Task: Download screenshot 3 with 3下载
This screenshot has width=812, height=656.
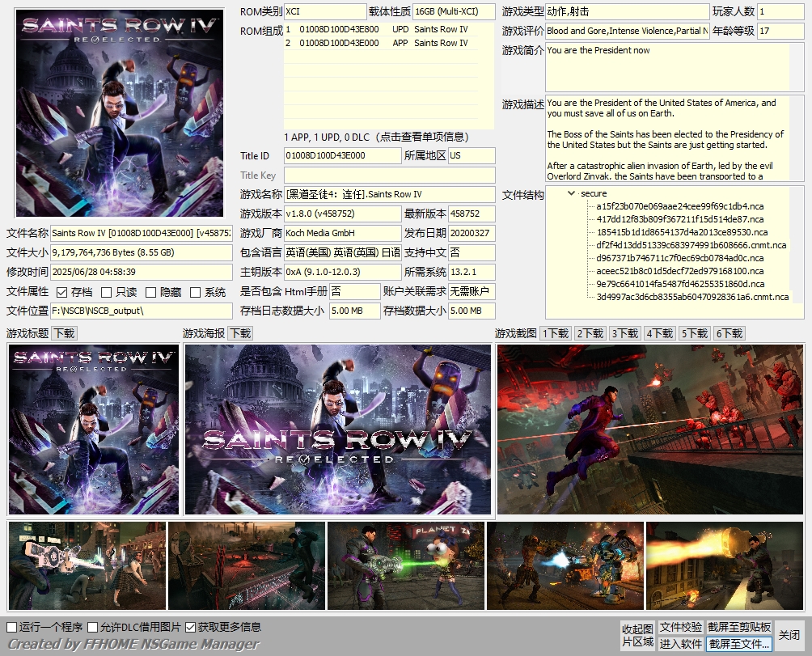Action: click(625, 333)
